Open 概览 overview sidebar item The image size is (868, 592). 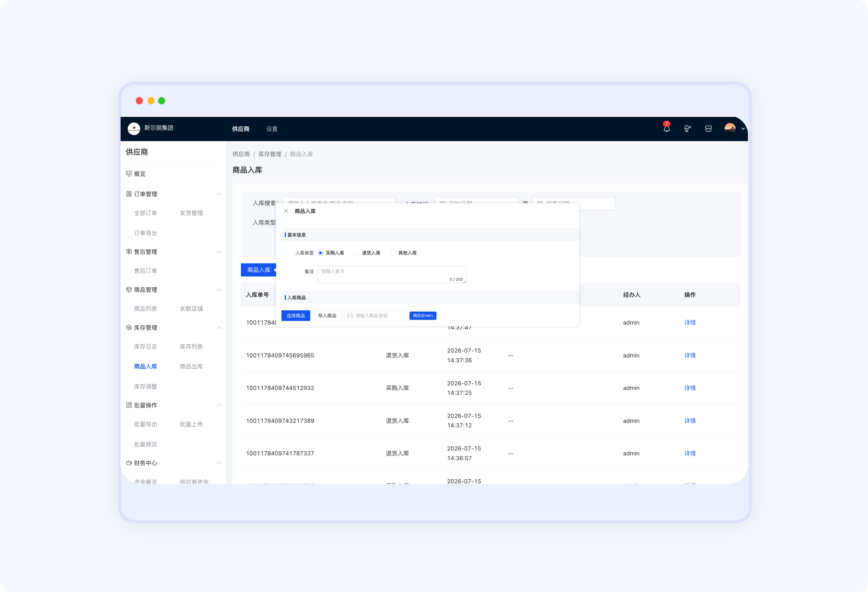click(x=139, y=174)
